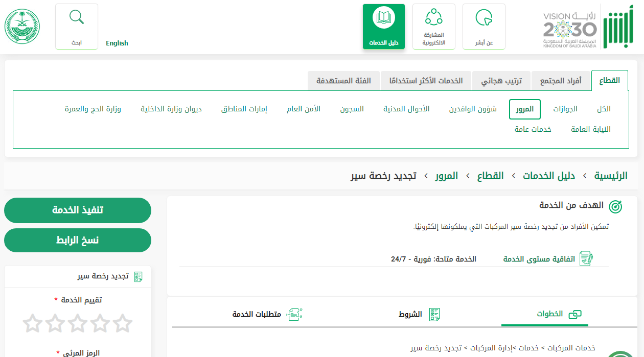The image size is (644, 357).
Task: Select the middle rating star
Action: point(78,323)
